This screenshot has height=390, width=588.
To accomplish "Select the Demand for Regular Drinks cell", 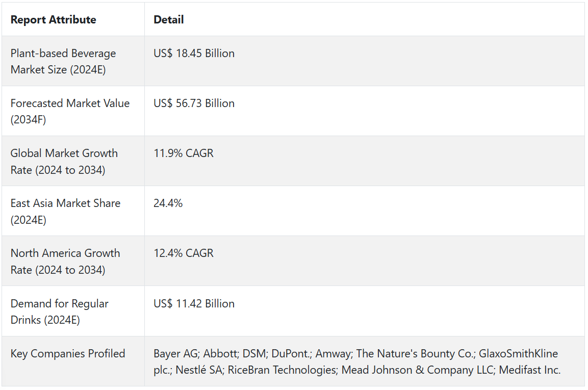I will pyautogui.click(x=59, y=311).
